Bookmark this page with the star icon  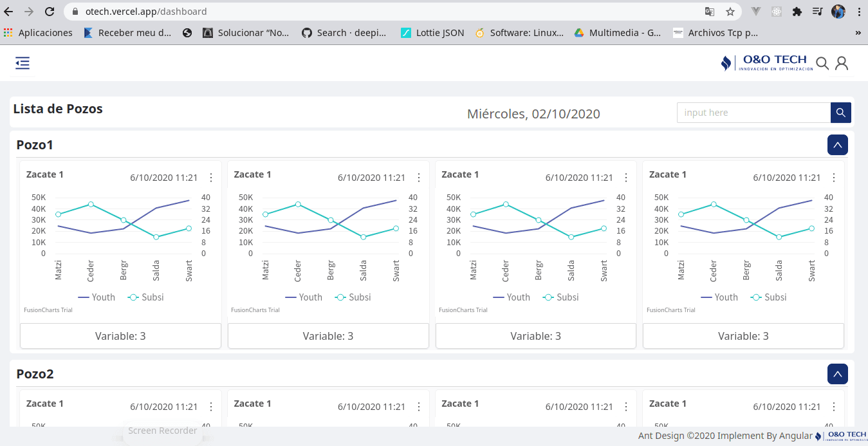click(x=730, y=12)
